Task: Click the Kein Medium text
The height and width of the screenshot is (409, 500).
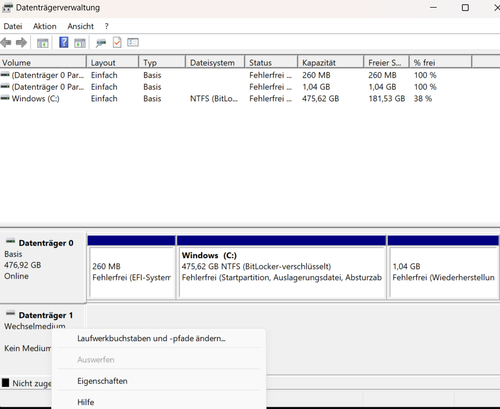Action: [28, 348]
